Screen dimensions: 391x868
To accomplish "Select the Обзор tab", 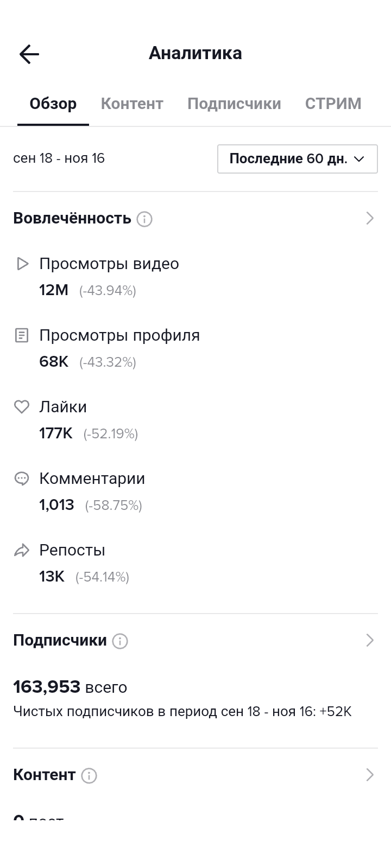I will click(53, 103).
